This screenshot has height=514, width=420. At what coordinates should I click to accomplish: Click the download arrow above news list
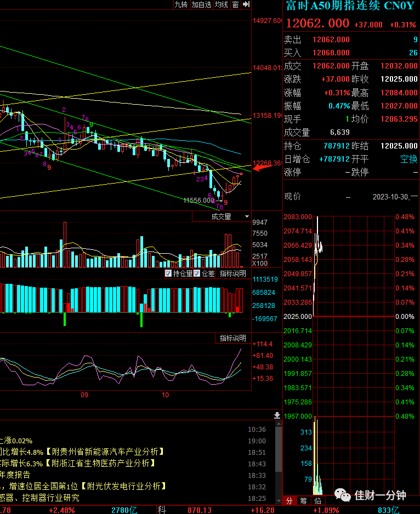click(277, 415)
